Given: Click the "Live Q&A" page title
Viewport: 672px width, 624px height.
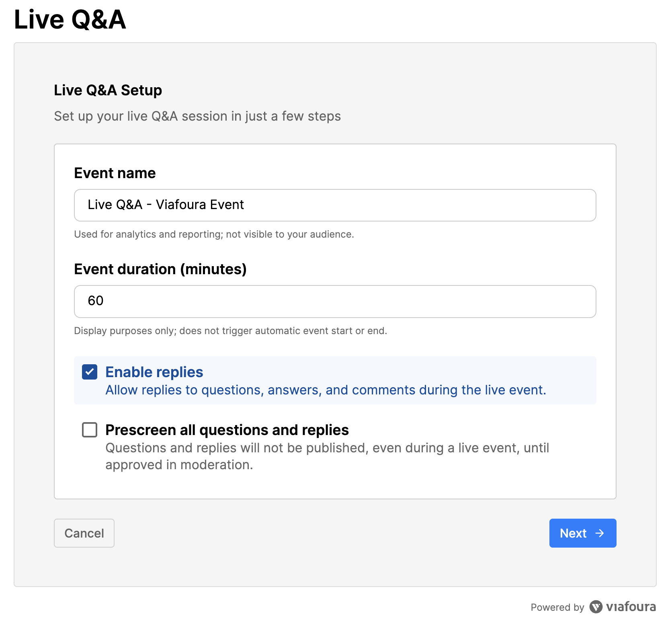Looking at the screenshot, I should pos(70,19).
